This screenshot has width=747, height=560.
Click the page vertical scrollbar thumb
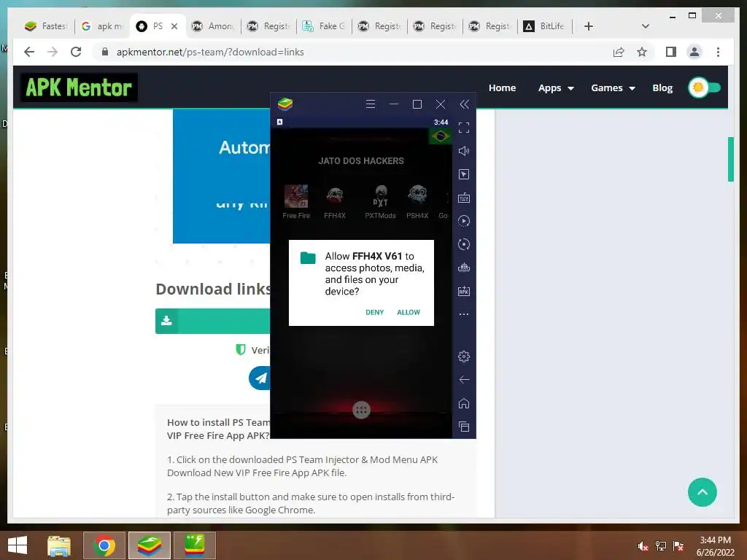731,159
